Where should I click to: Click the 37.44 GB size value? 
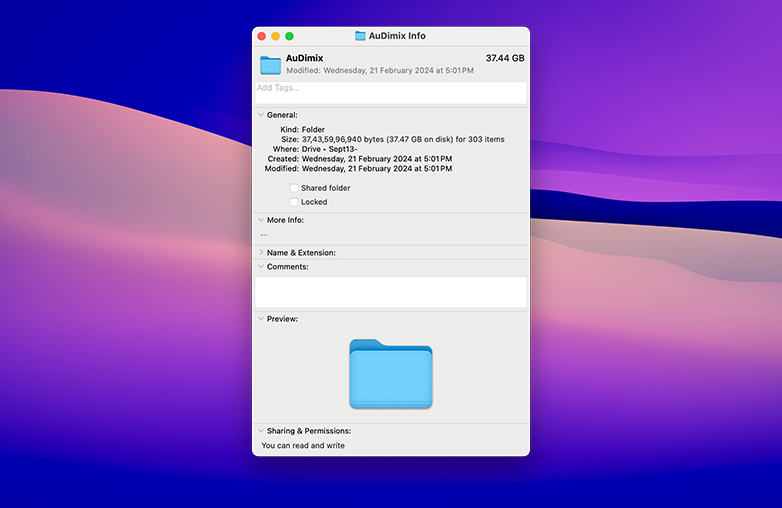pyautogui.click(x=505, y=58)
